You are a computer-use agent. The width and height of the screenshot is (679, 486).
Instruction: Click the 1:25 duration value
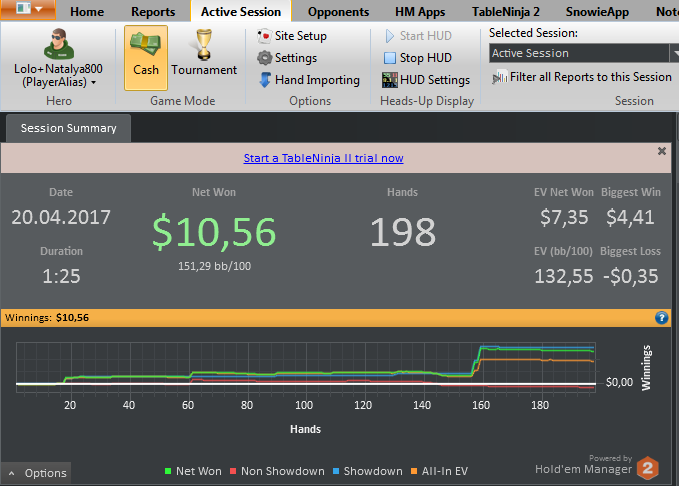tap(61, 276)
